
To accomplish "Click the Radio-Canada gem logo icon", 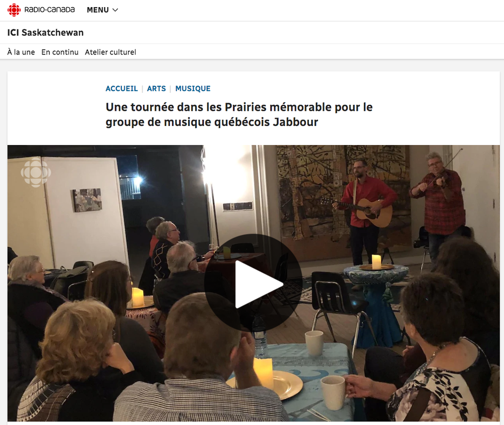I will [14, 10].
